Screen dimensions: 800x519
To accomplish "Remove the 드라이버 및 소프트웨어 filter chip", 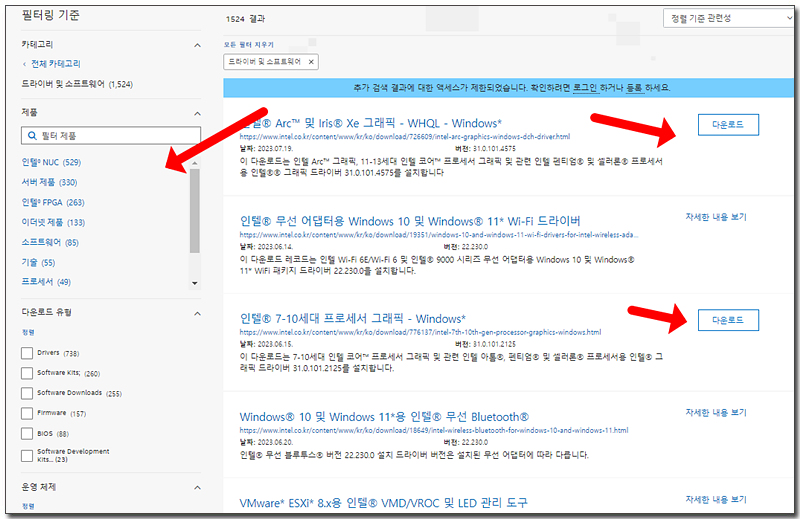I will point(311,62).
